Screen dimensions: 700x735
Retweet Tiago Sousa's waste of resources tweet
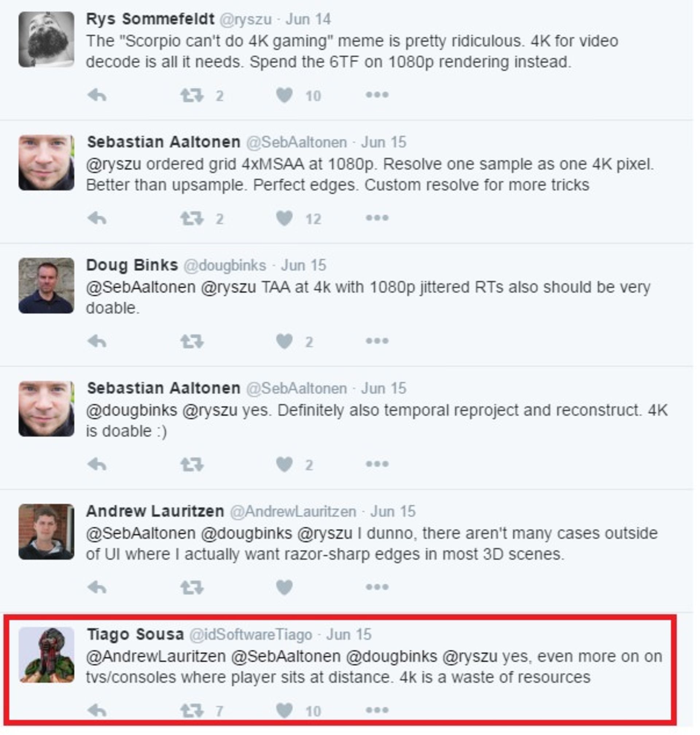pyautogui.click(x=192, y=711)
